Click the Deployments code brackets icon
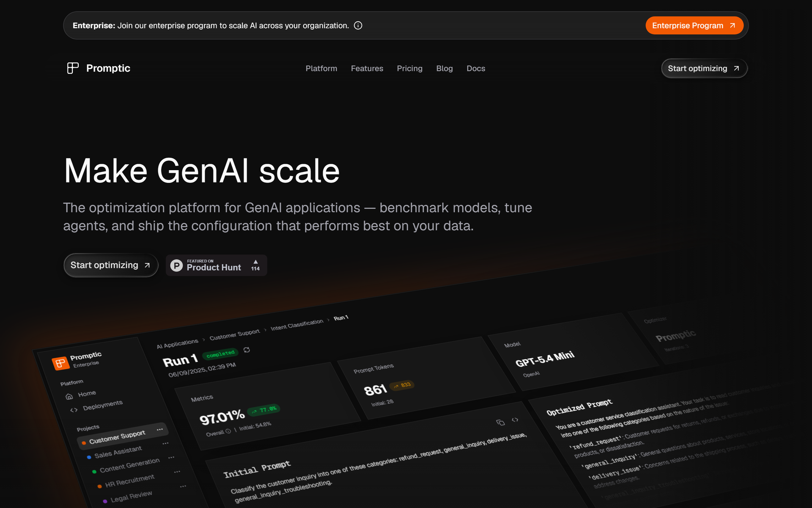Image resolution: width=812 pixels, height=508 pixels. (74, 410)
